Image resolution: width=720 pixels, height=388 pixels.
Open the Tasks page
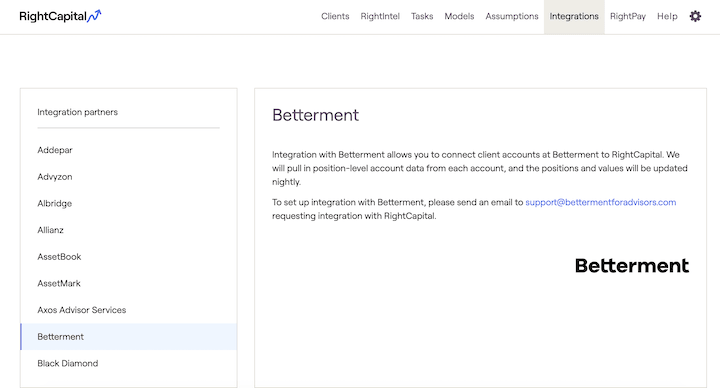(x=422, y=16)
